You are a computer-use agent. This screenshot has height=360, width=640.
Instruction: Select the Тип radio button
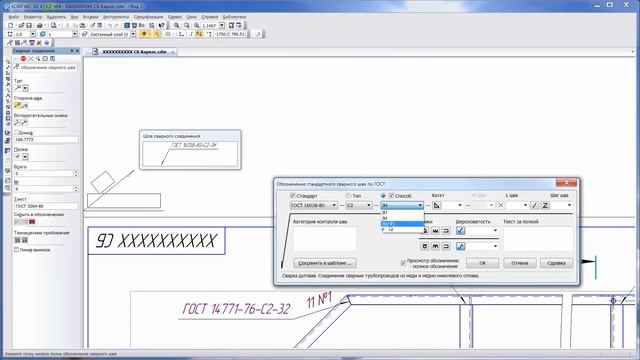pos(349,196)
